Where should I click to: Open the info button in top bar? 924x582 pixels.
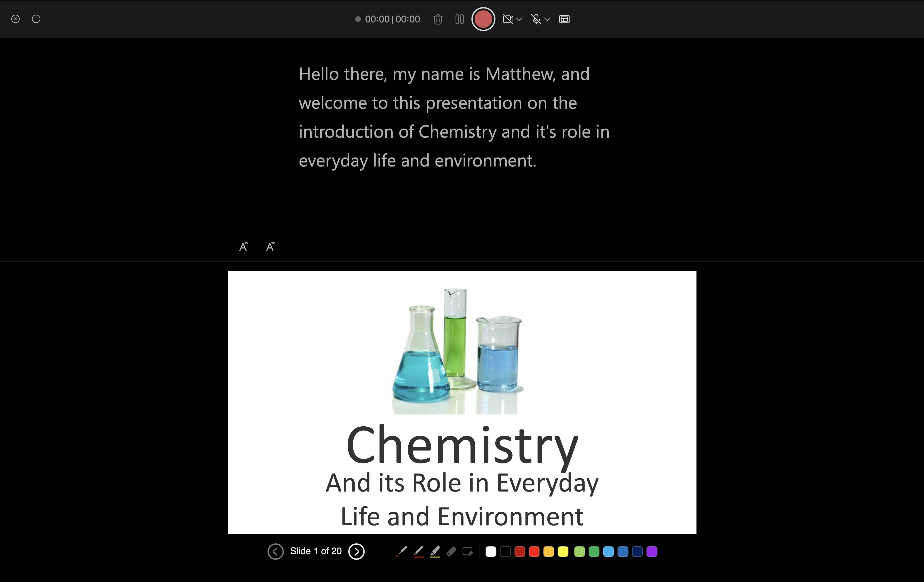click(36, 19)
